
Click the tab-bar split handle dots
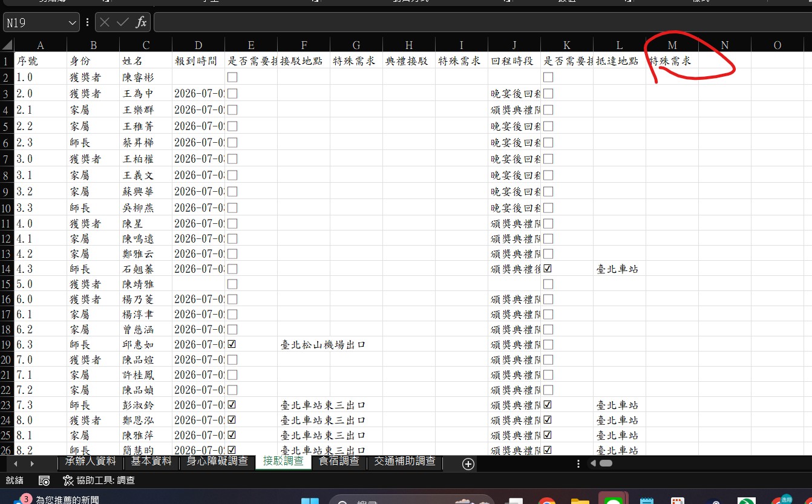click(578, 463)
